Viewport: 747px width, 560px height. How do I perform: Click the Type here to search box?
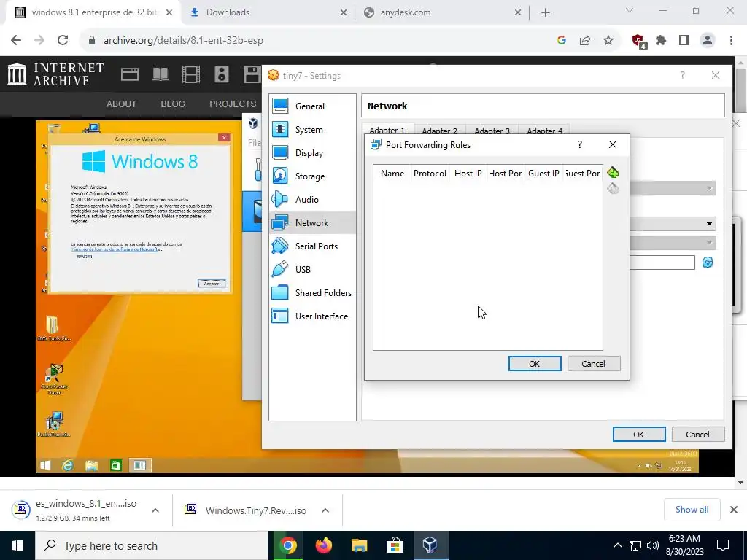pyautogui.click(x=152, y=545)
